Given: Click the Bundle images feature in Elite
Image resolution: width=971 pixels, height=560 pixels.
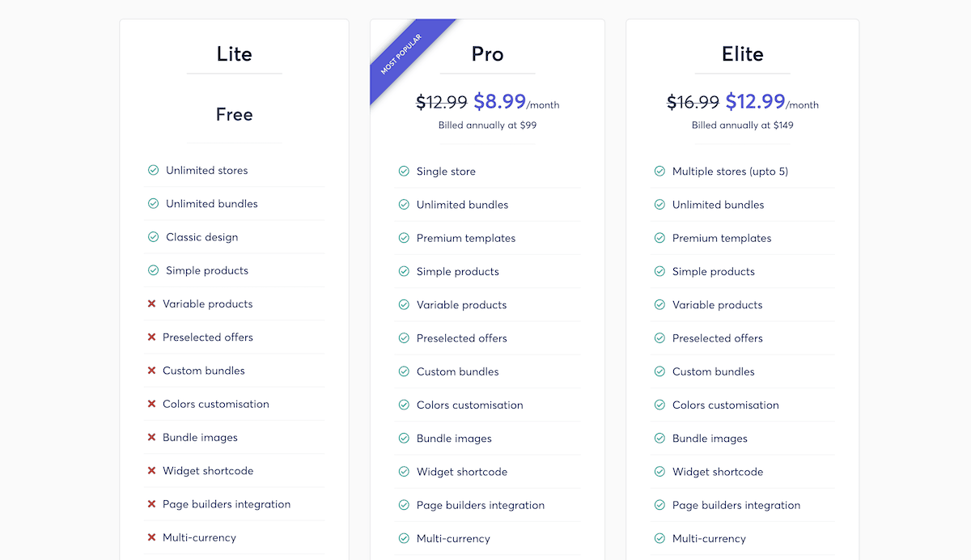Looking at the screenshot, I should (x=710, y=439).
